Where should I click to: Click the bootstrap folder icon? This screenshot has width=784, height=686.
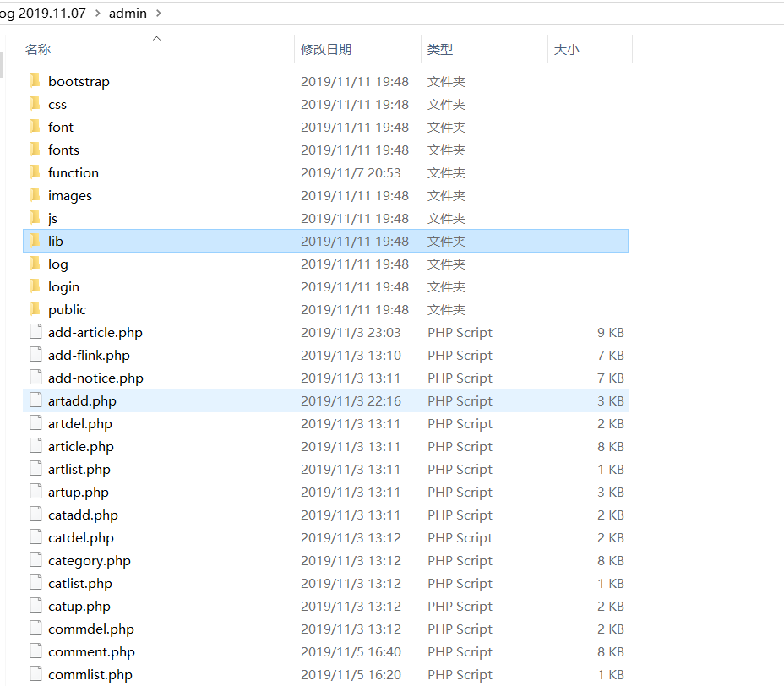click(x=35, y=81)
